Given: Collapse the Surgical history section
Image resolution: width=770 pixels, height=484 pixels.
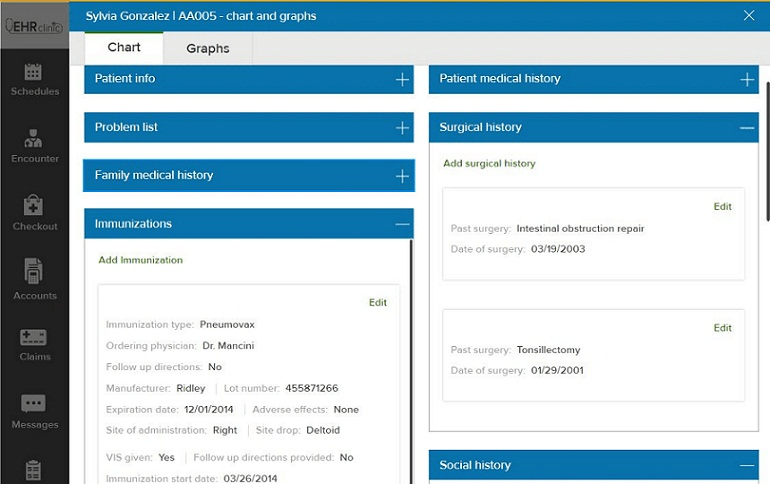Looking at the screenshot, I should pos(747,128).
